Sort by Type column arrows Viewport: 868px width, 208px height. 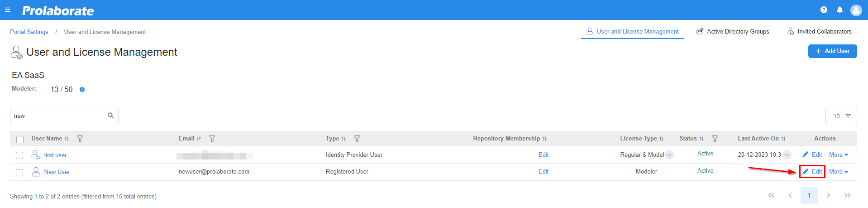[x=343, y=139]
